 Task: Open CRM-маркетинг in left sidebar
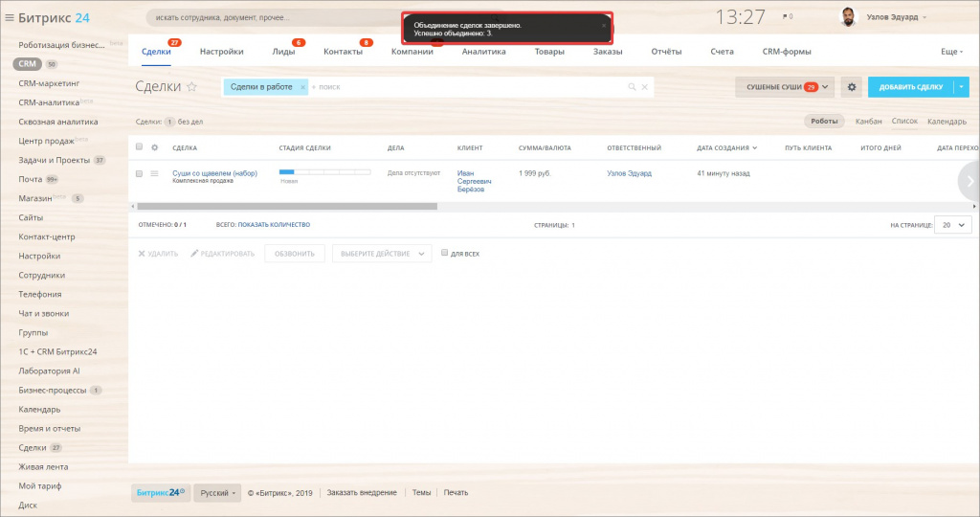tap(49, 83)
